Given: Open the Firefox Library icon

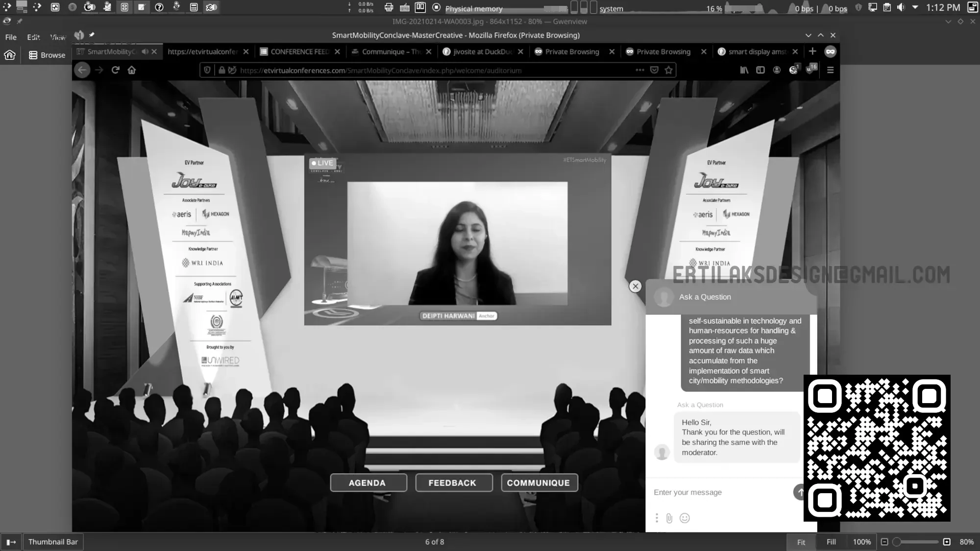Looking at the screenshot, I should tap(744, 70).
